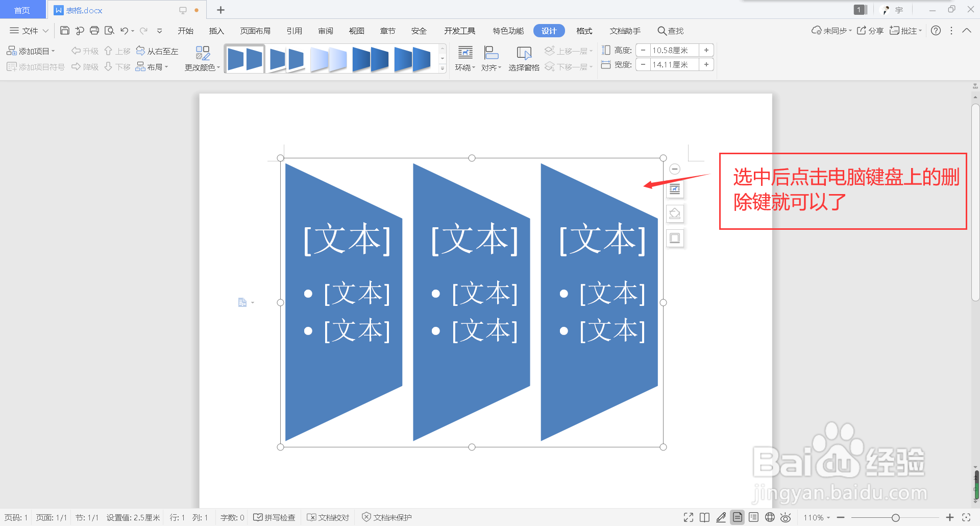The height and width of the screenshot is (526, 980).
Task: Switch to 页面布局 page layout tab
Action: (x=255, y=31)
